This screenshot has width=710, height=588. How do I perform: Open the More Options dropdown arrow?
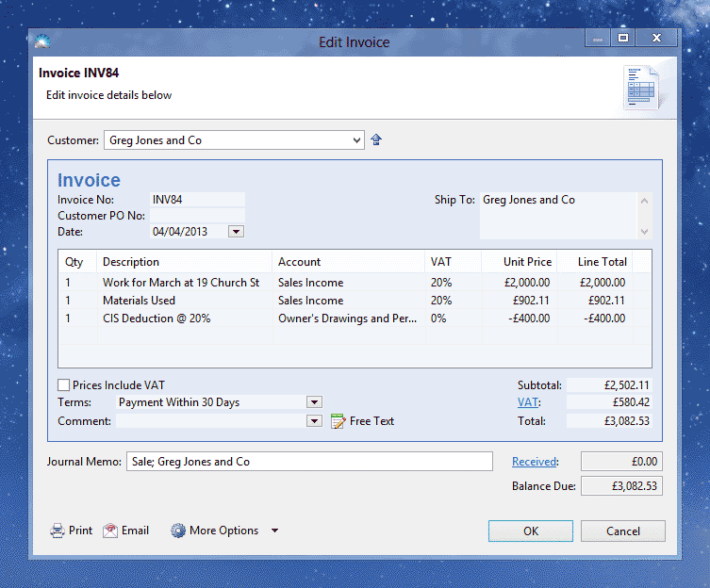click(274, 531)
